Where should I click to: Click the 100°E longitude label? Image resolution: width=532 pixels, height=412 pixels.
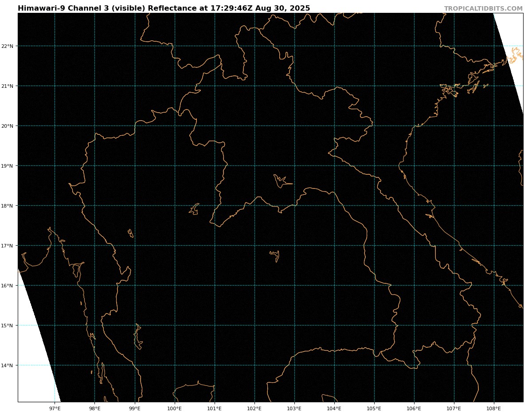(x=174, y=408)
